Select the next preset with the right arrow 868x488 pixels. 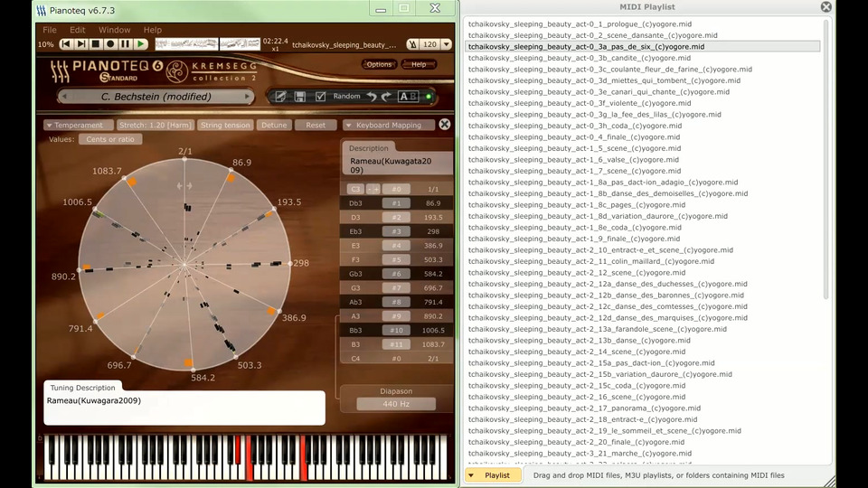[x=247, y=97]
